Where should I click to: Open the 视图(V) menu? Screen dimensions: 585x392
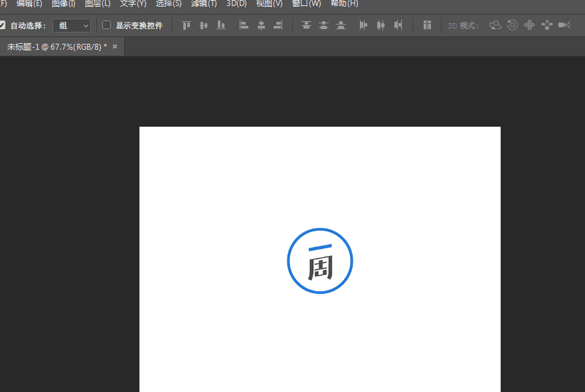pos(270,4)
